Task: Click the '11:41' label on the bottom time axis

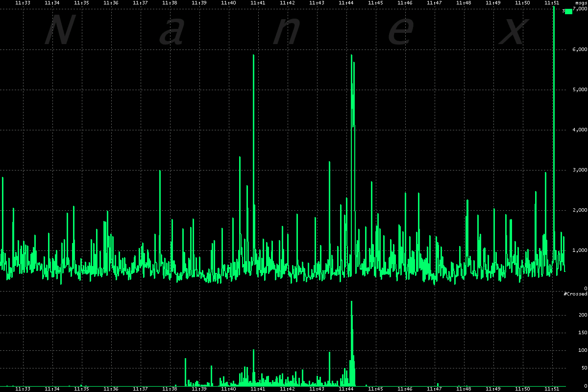Action: (258, 389)
